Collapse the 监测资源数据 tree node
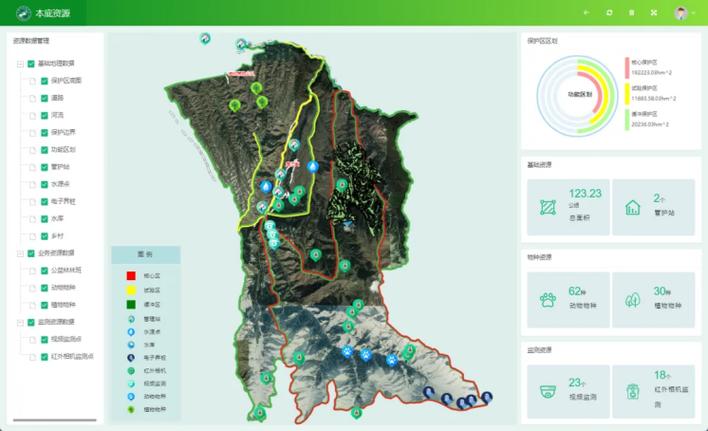The width and height of the screenshot is (708, 431). click(x=20, y=323)
